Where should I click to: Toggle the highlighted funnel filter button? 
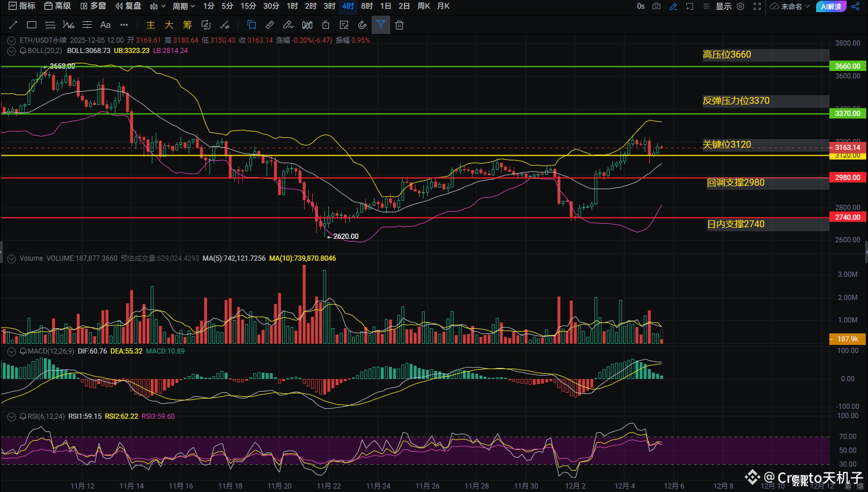coord(381,25)
